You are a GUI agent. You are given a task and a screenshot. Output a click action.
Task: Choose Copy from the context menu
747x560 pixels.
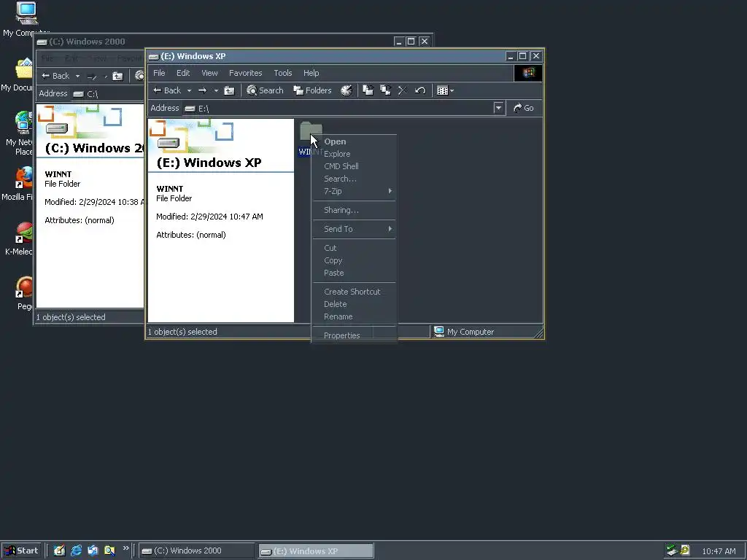coord(354,260)
